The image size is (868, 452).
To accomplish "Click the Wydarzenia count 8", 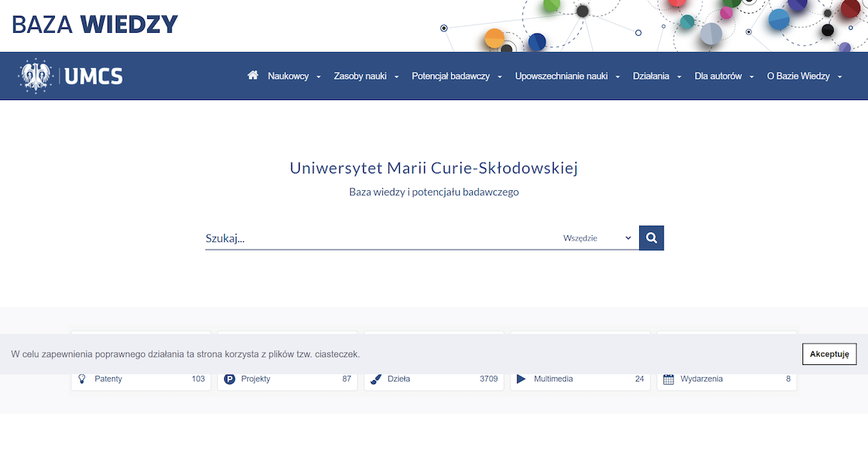I will pyautogui.click(x=788, y=379).
